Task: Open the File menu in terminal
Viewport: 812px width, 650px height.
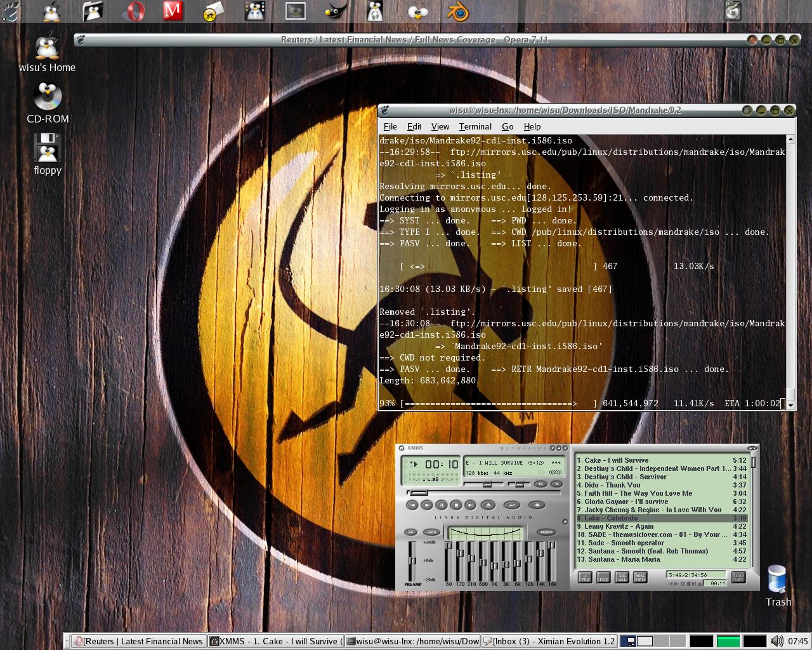Action: [390, 126]
